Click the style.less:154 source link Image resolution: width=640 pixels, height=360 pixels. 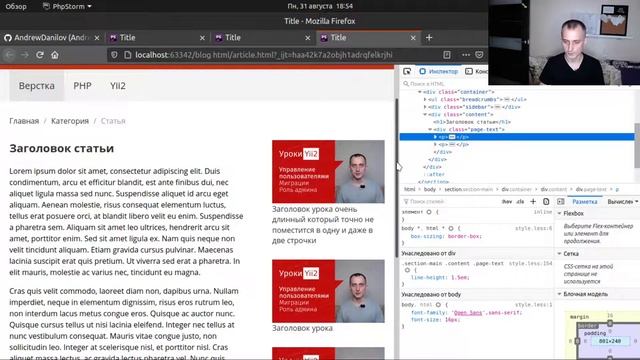click(x=530, y=264)
